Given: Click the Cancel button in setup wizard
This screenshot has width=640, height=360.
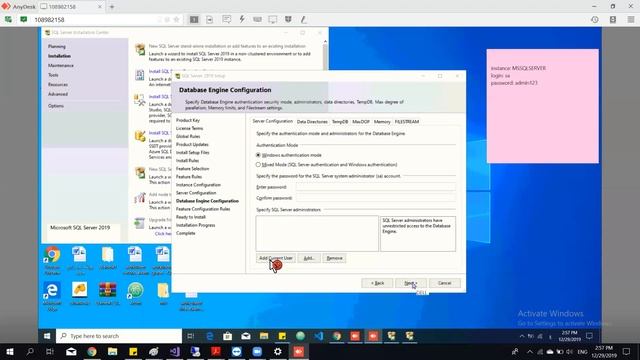Looking at the screenshot, I should [444, 283].
